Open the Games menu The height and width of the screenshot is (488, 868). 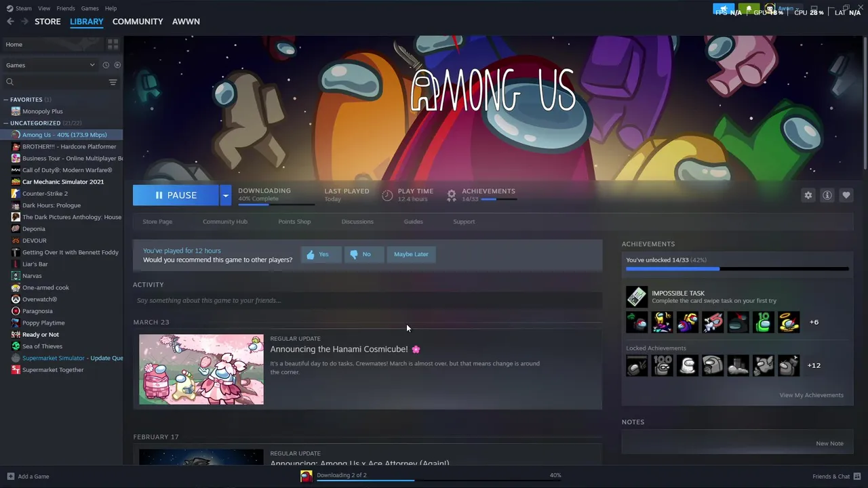90,8
